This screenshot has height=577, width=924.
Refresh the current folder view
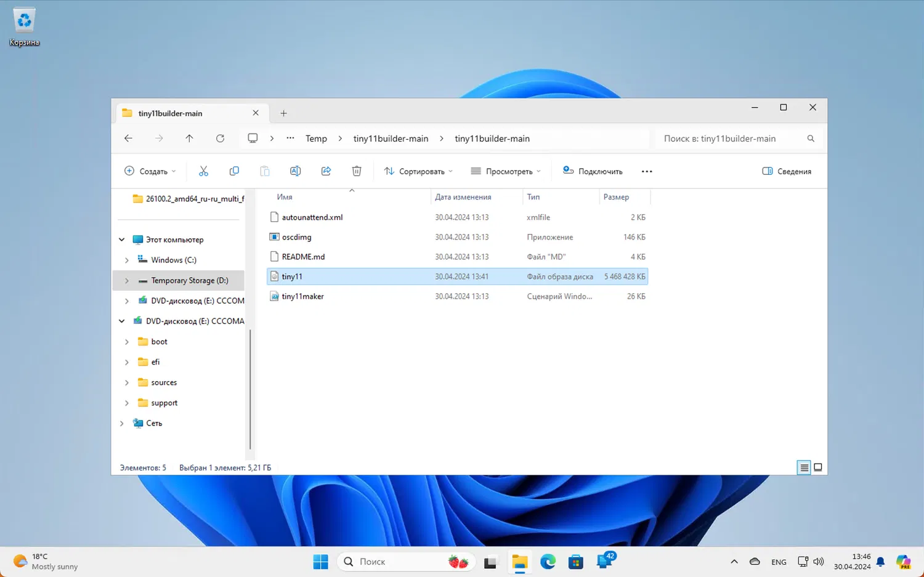coord(220,139)
